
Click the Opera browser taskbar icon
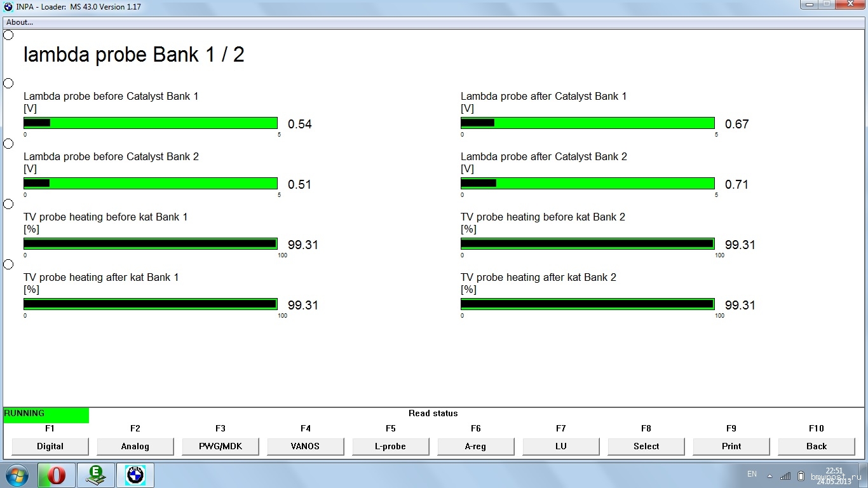(57, 475)
